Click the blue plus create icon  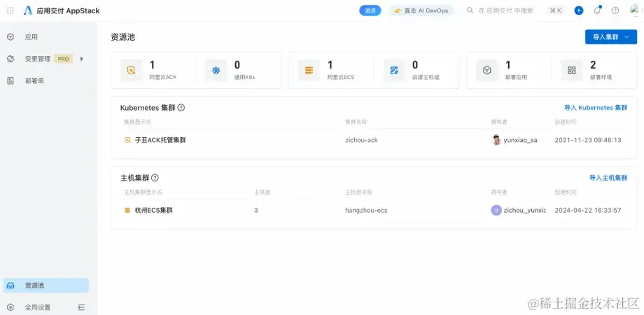pos(579,10)
